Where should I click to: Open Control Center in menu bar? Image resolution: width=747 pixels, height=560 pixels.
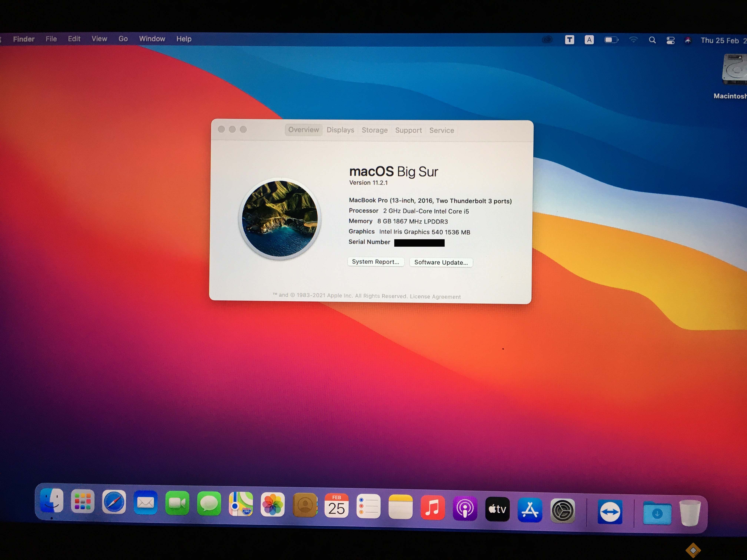(670, 41)
